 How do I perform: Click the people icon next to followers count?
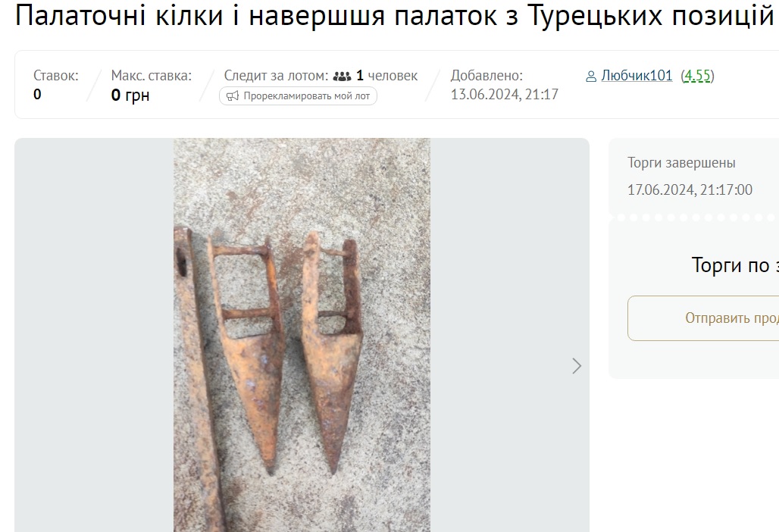pyautogui.click(x=342, y=76)
